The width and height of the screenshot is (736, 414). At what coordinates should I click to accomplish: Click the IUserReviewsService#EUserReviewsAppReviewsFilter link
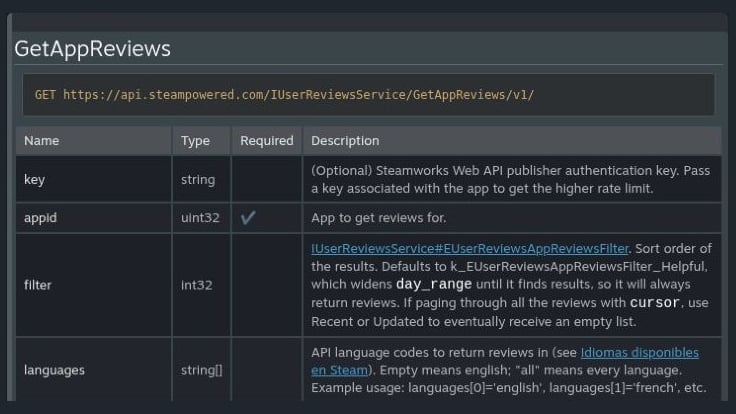coord(469,248)
